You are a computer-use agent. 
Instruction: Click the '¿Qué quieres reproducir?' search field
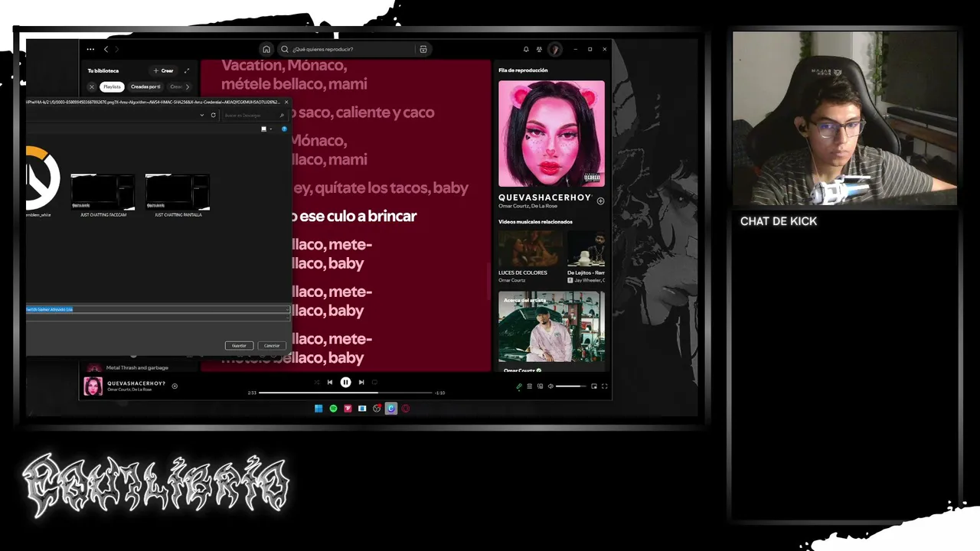pos(354,49)
